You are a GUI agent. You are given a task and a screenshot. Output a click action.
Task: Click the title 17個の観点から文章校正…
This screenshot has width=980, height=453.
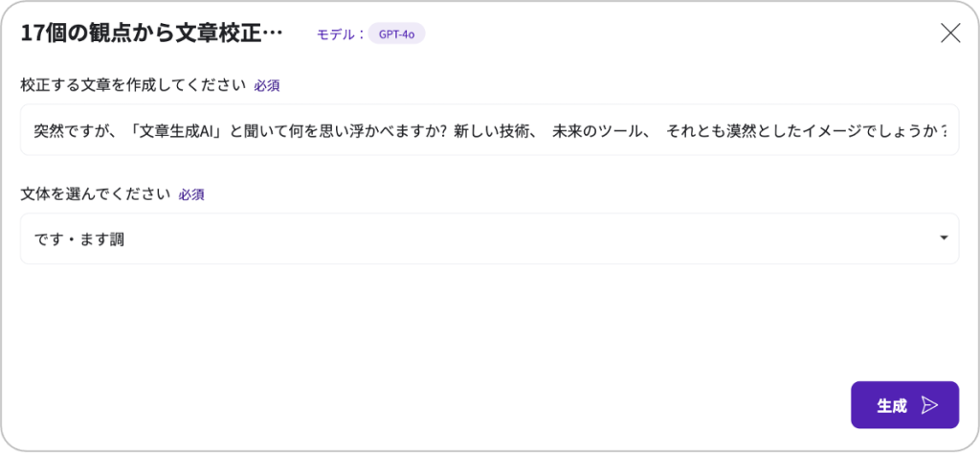(151, 34)
